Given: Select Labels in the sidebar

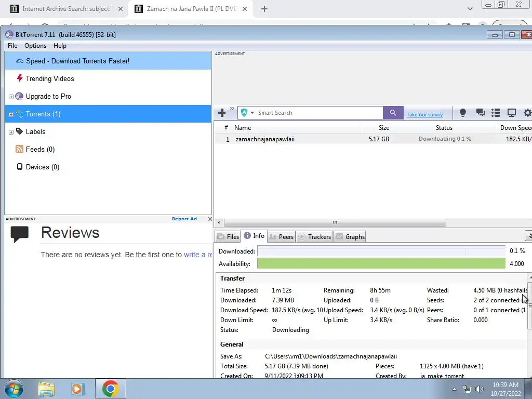Looking at the screenshot, I should [36, 131].
